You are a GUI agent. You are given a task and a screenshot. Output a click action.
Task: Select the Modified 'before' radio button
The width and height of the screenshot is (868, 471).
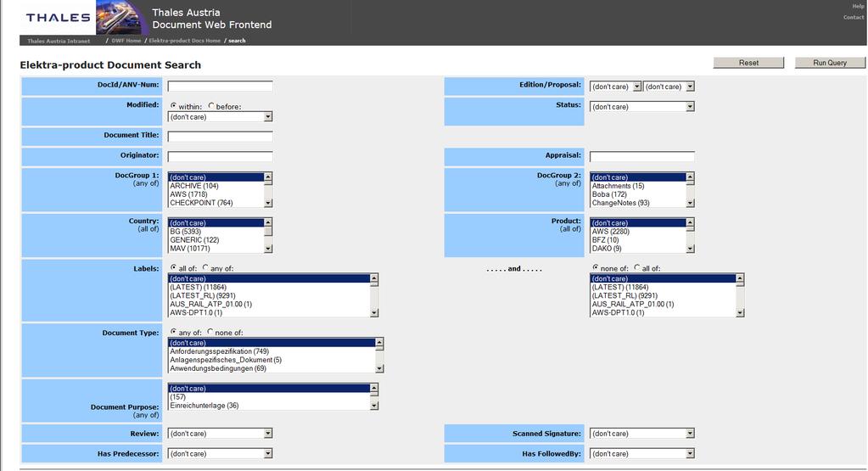[211, 106]
